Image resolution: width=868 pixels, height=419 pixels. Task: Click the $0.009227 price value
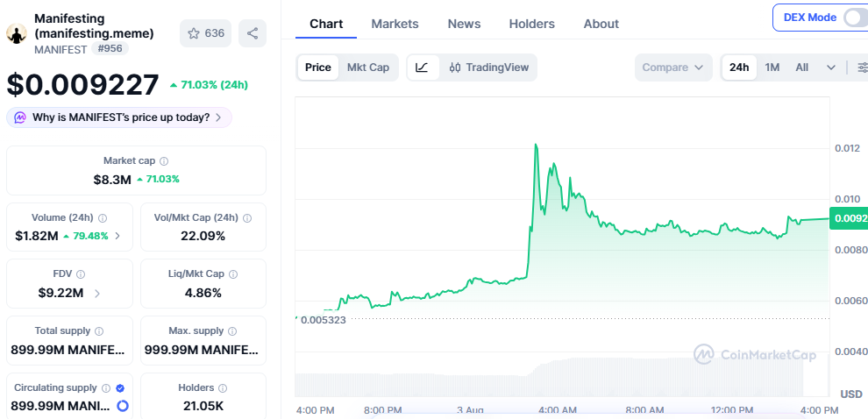coord(83,85)
